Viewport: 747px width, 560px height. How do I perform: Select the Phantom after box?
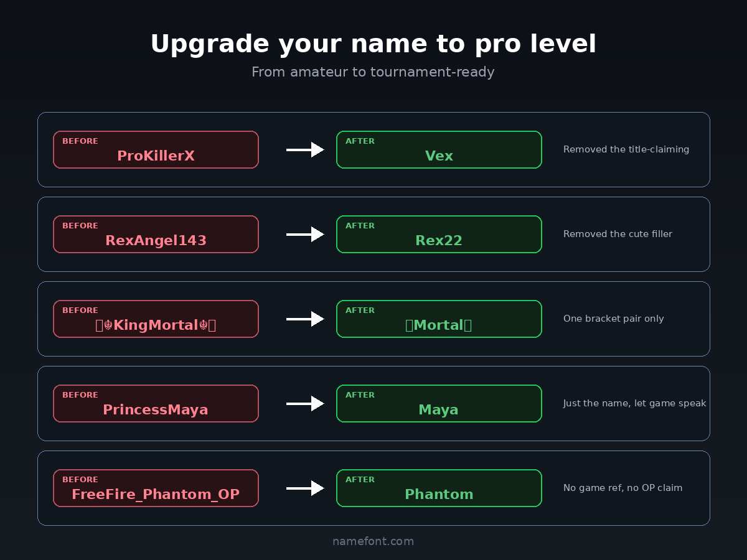click(x=439, y=488)
